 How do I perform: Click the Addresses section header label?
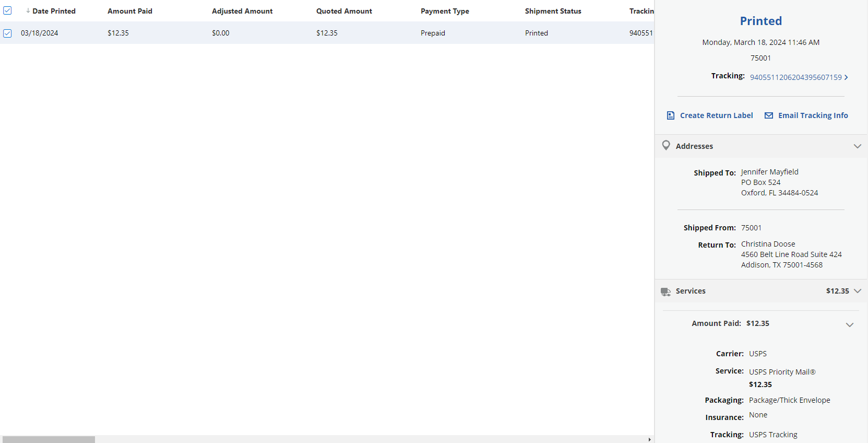[x=694, y=146]
